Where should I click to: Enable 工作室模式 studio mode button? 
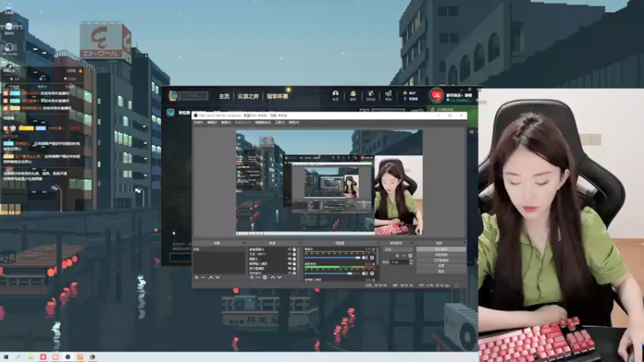pos(441,260)
